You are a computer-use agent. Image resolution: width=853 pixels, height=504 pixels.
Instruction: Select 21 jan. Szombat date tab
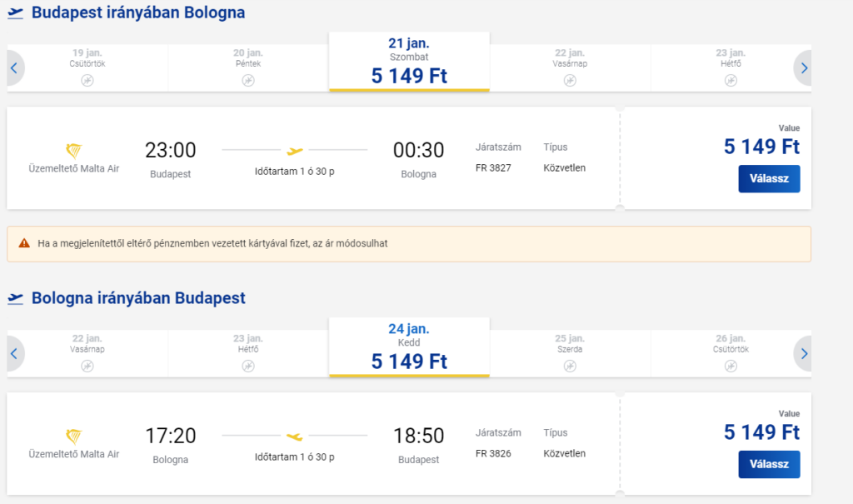409,62
